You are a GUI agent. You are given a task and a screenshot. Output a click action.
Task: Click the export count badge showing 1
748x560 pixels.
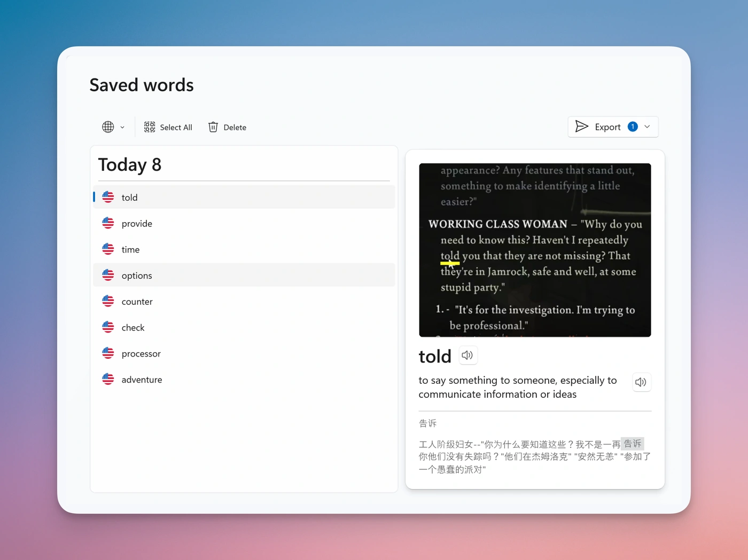(633, 127)
